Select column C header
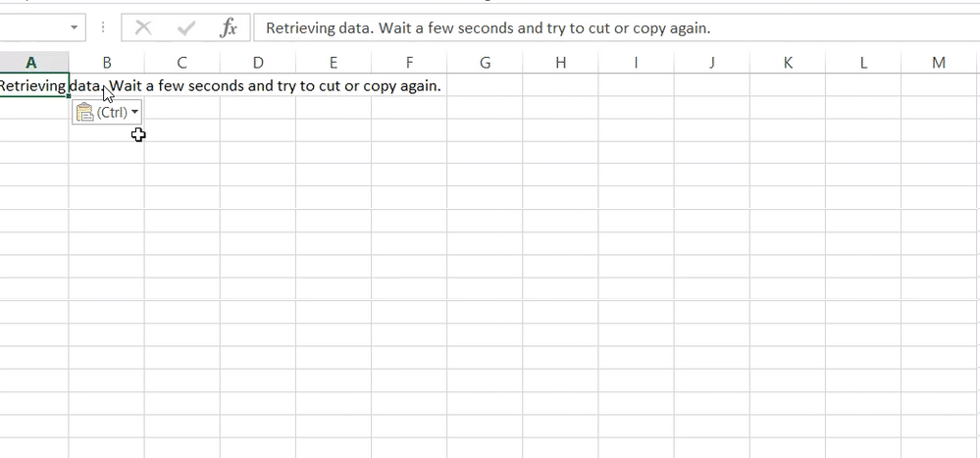980x458 pixels. 181,63
